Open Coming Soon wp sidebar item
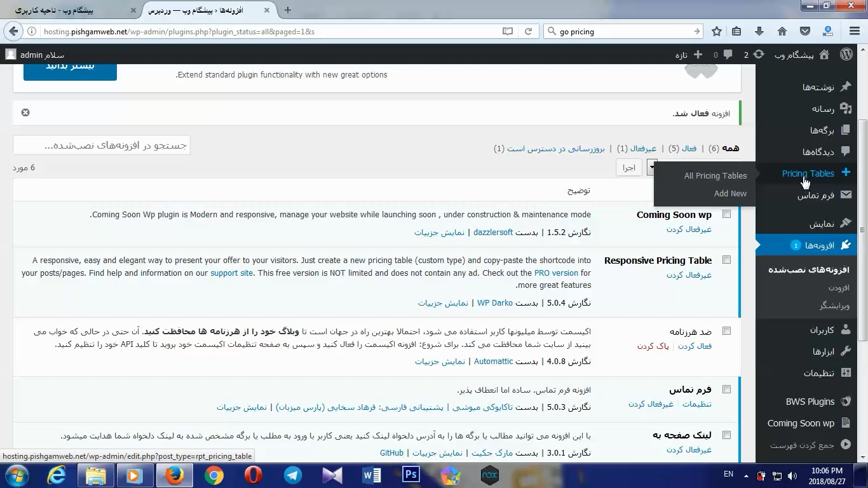Screen dimensions: 868x488 (801, 423)
